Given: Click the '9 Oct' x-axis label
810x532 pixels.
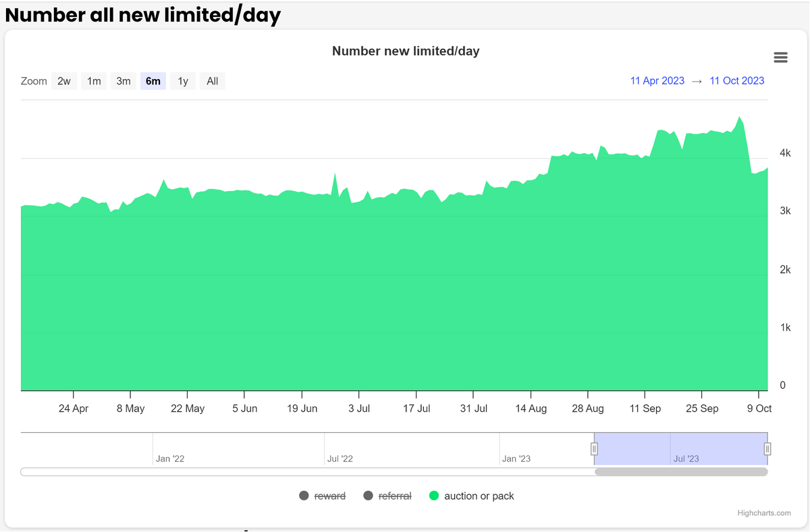Looking at the screenshot, I should click(759, 408).
